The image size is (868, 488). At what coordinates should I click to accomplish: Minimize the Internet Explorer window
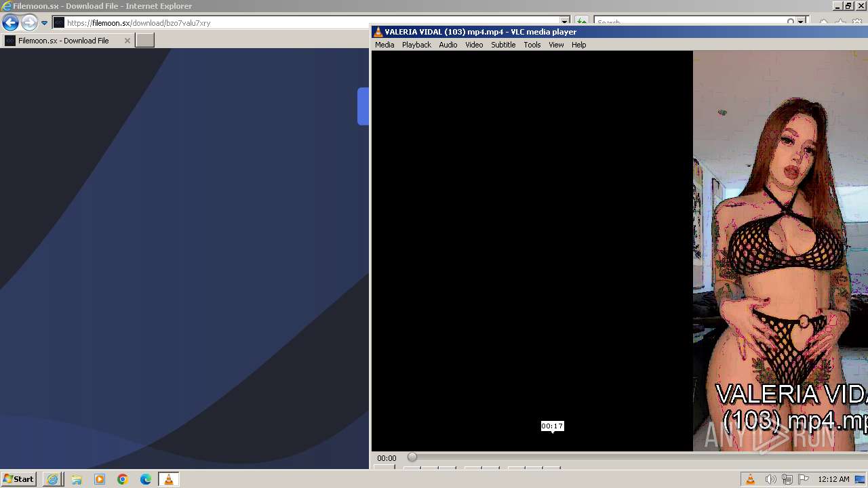coord(837,5)
